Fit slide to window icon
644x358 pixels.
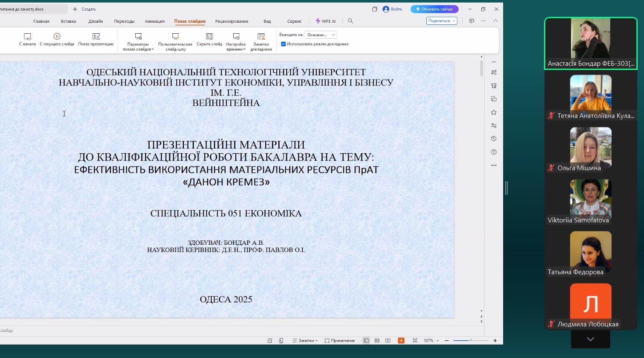(415, 340)
